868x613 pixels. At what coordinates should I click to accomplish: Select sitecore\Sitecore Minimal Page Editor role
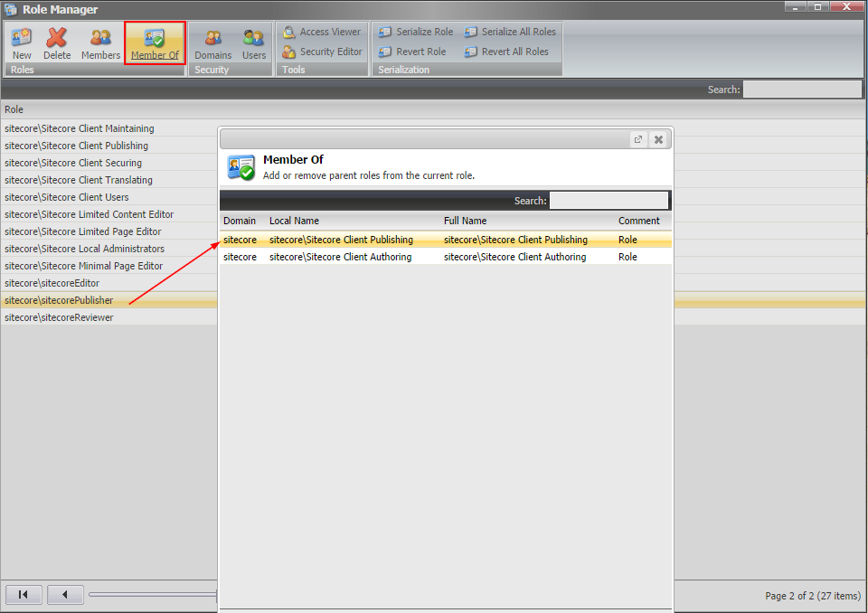point(109,266)
